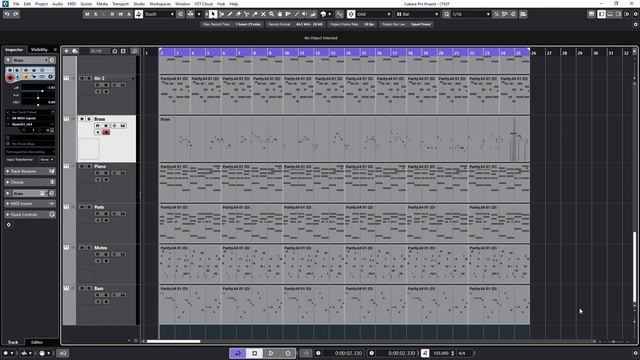
Task: Mute the Brass track
Action: click(82, 119)
